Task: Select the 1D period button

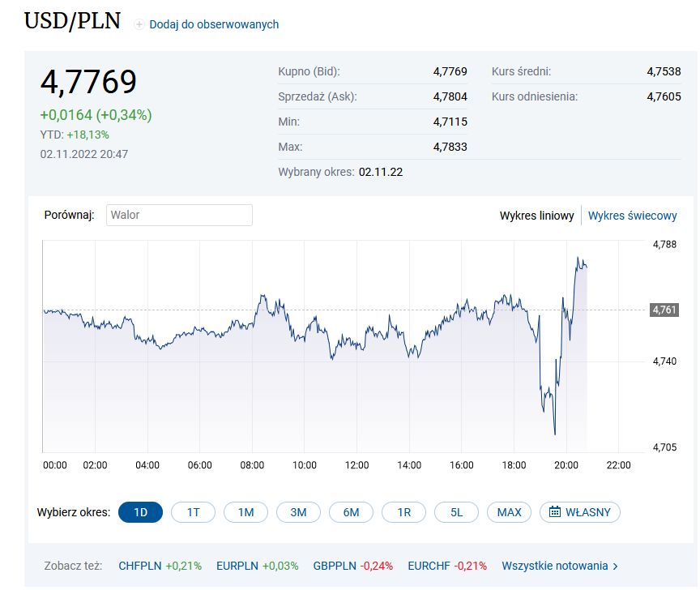Action: 140,512
